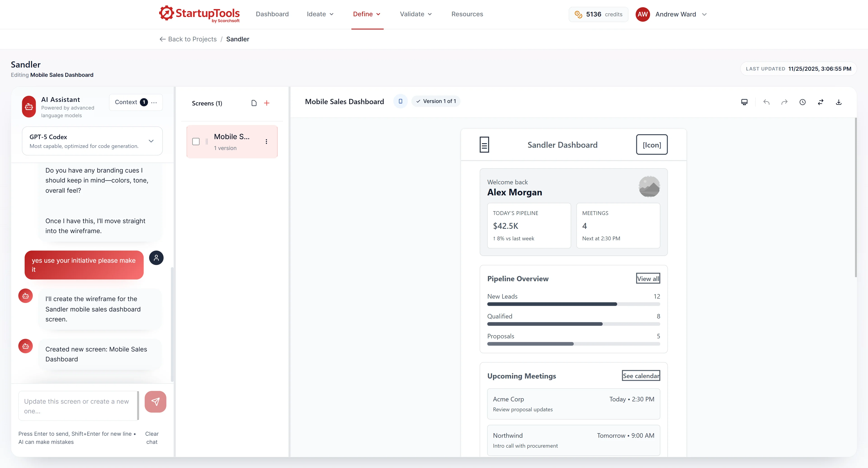Clear chat history
The height and width of the screenshot is (468, 868).
click(x=152, y=438)
